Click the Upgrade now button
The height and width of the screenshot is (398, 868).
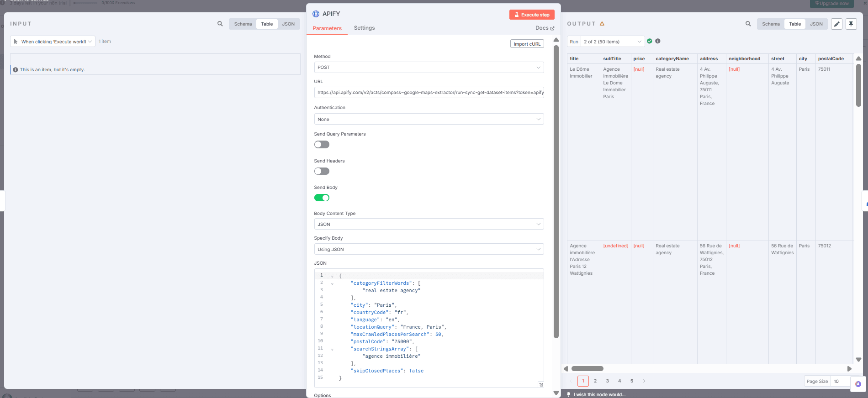pos(832,4)
